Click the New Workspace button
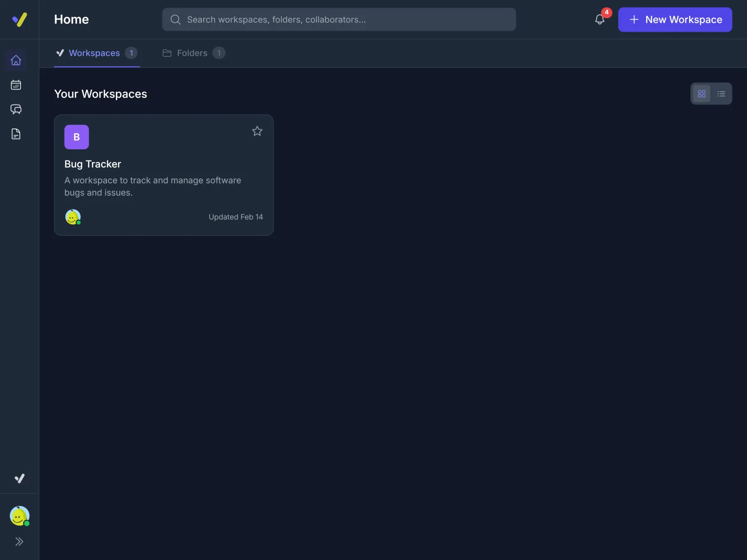747x560 pixels. point(675,20)
